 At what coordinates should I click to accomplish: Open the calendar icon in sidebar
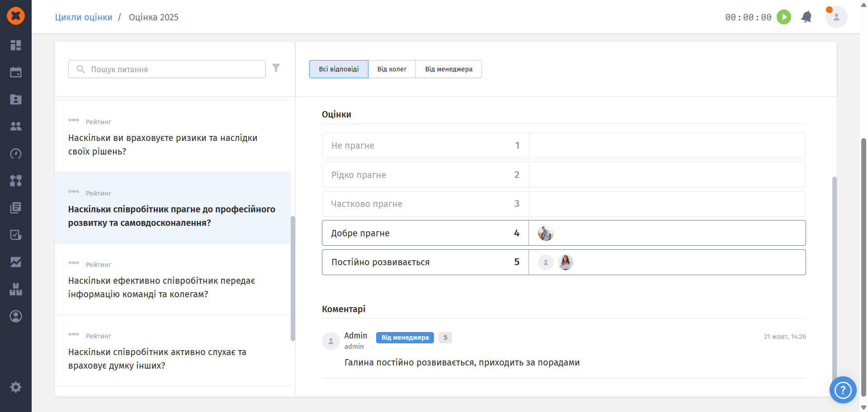coord(16,72)
